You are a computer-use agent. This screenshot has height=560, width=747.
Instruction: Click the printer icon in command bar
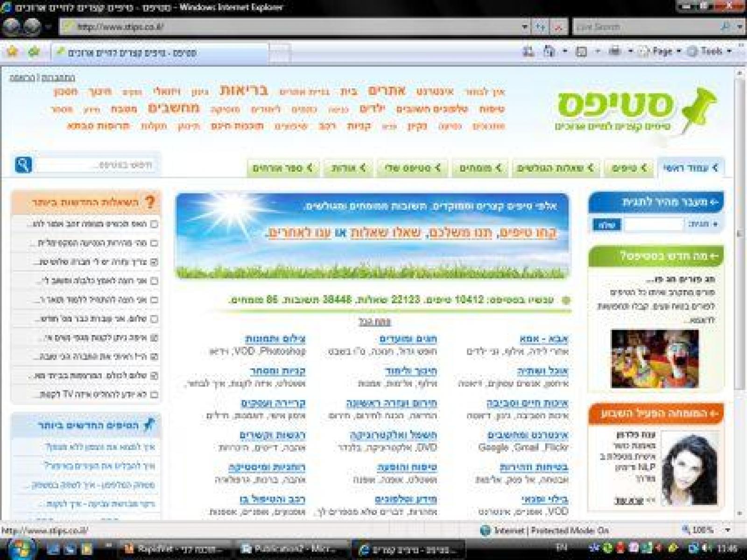[x=615, y=51]
